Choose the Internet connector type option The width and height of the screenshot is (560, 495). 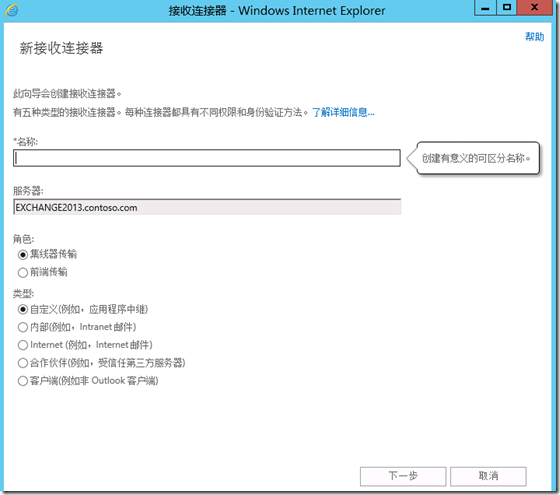click(x=23, y=345)
